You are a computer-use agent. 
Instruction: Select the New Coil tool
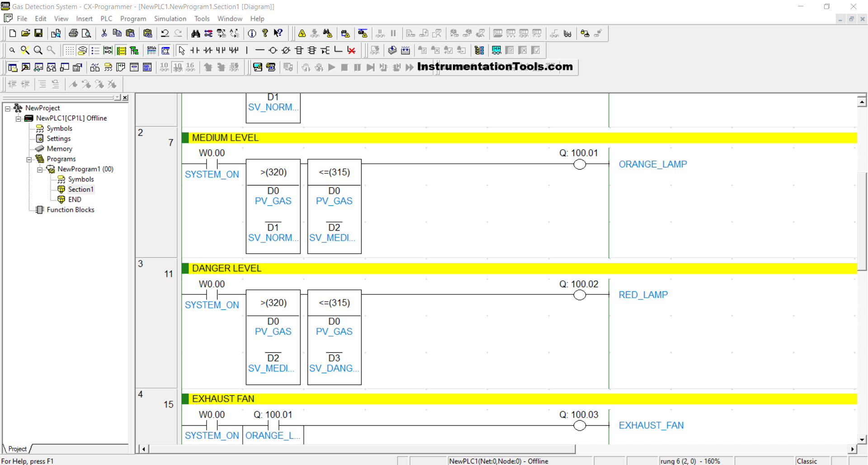pyautogui.click(x=273, y=50)
